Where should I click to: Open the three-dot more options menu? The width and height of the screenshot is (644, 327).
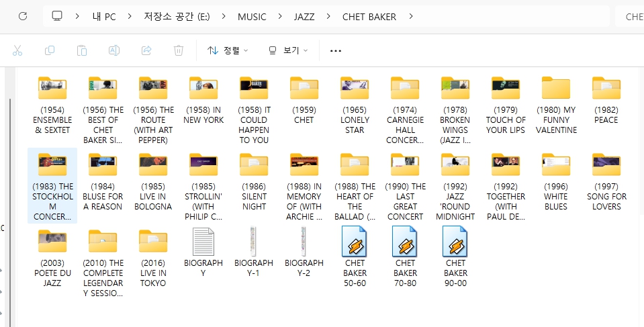point(336,50)
